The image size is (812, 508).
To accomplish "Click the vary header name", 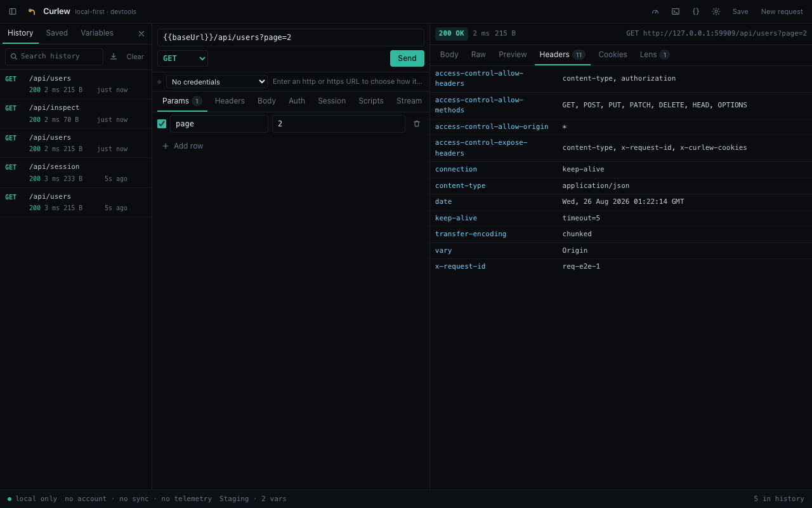I will [443, 251].
